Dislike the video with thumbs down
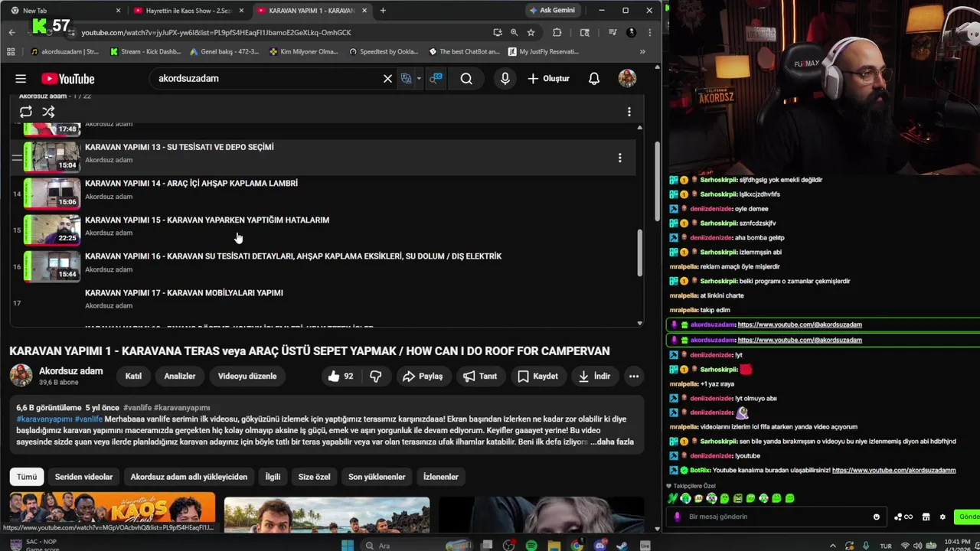980x551 pixels. point(376,376)
